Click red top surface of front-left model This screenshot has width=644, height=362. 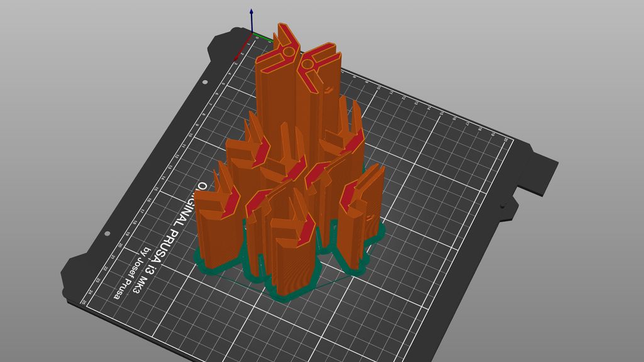pos(231,203)
